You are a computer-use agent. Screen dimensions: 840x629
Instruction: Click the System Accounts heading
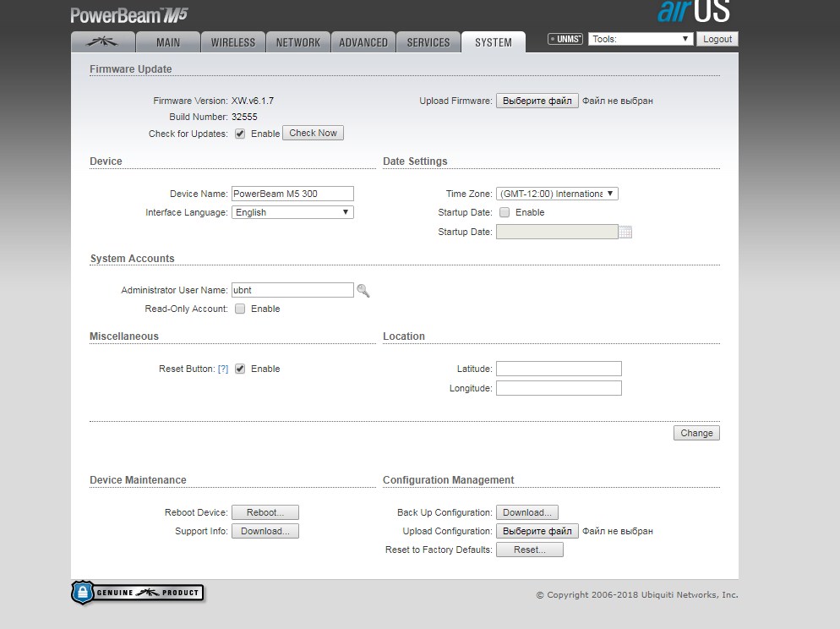tap(133, 258)
